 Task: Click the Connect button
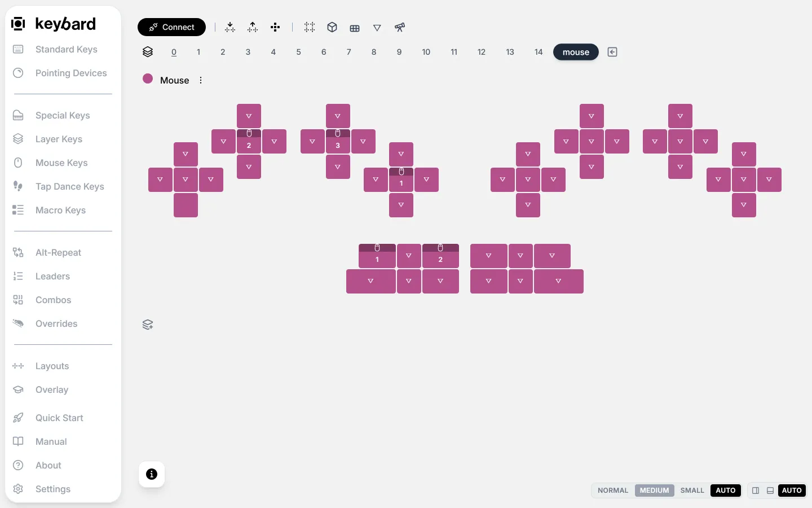[171, 27]
